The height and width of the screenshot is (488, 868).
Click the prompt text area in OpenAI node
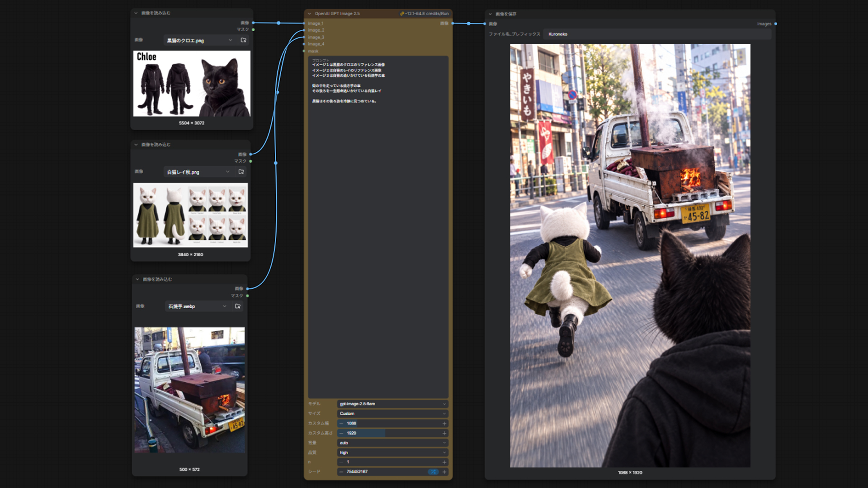378,227
